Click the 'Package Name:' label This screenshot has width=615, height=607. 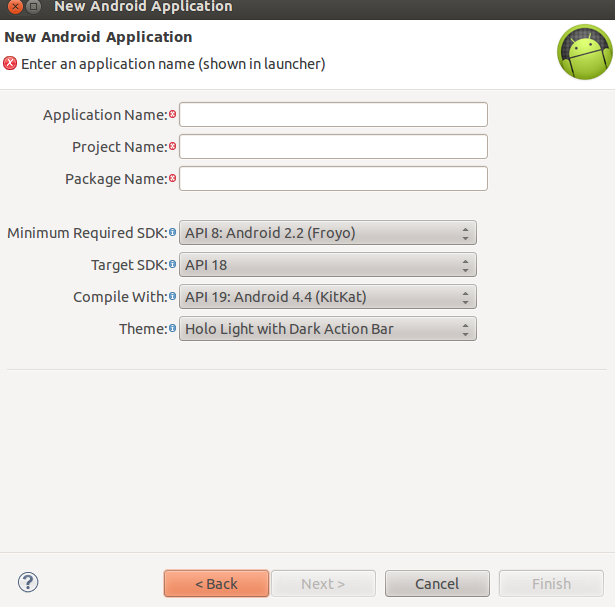116,179
